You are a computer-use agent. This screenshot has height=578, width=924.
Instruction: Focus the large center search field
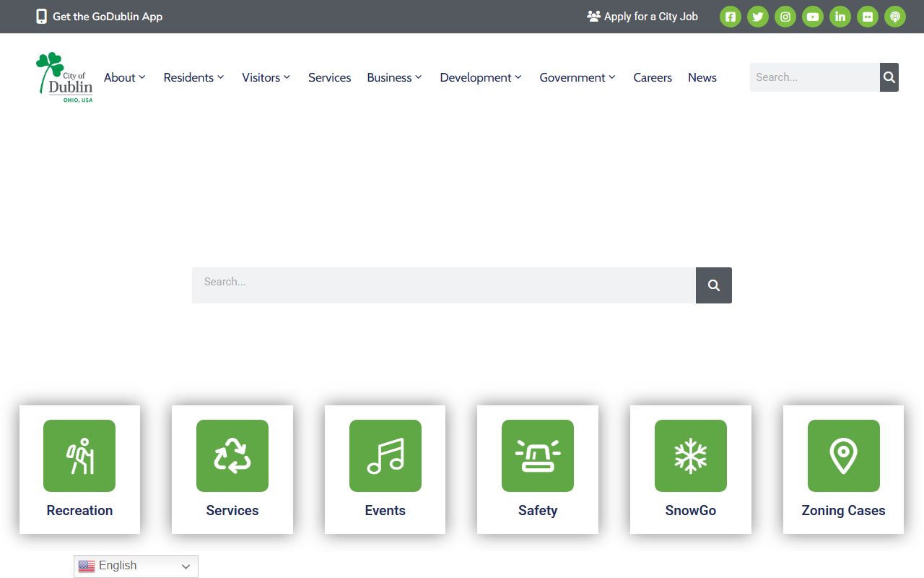pos(443,285)
